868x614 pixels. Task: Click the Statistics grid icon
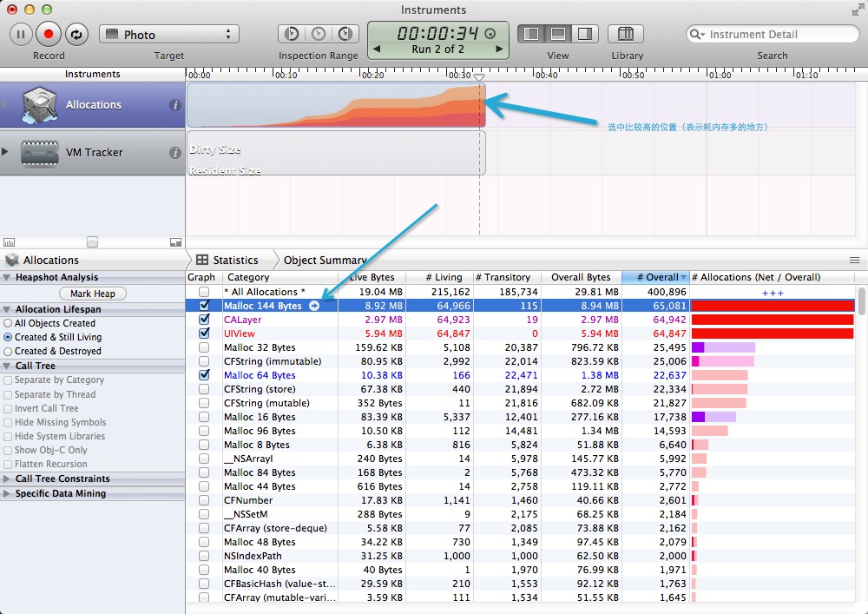click(202, 260)
